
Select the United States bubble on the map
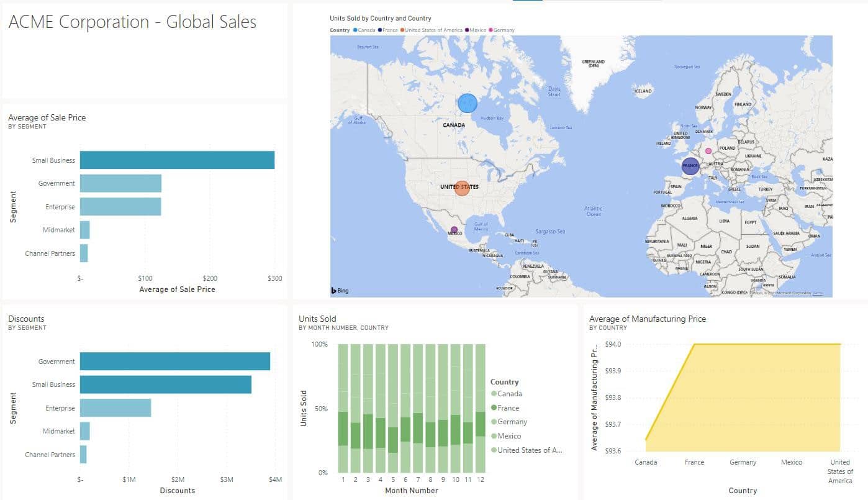[462, 188]
